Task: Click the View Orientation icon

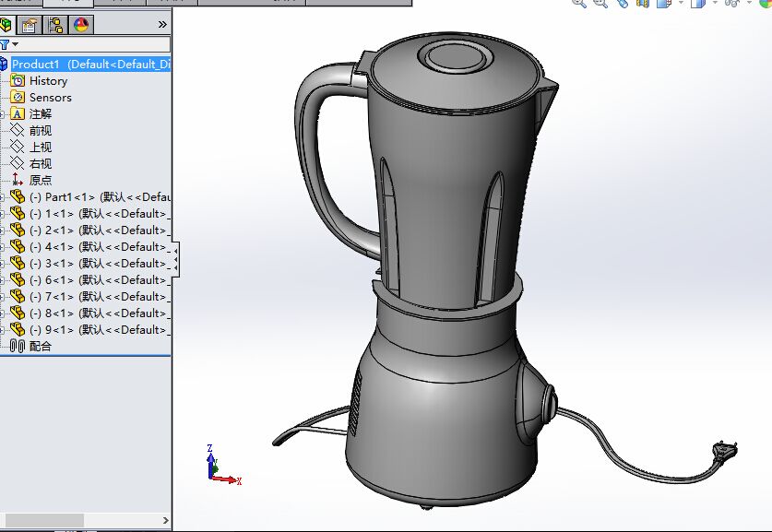Action: 665,4
